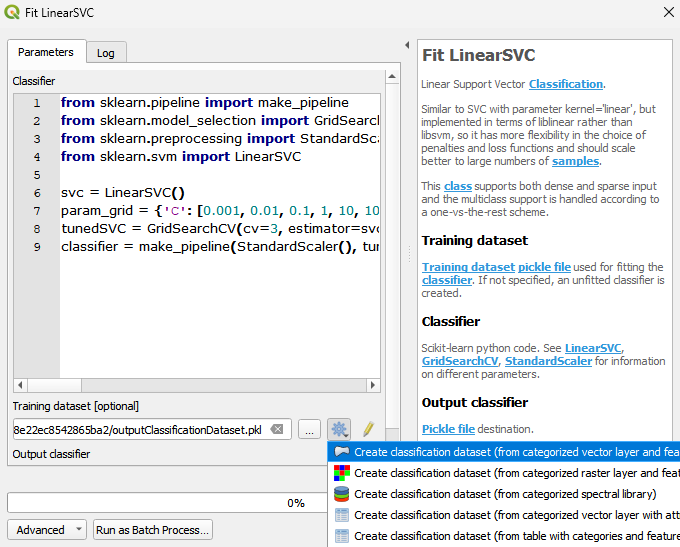This screenshot has width=680, height=547.
Task: Select vector layer with attributes table icon
Action: [x=342, y=515]
